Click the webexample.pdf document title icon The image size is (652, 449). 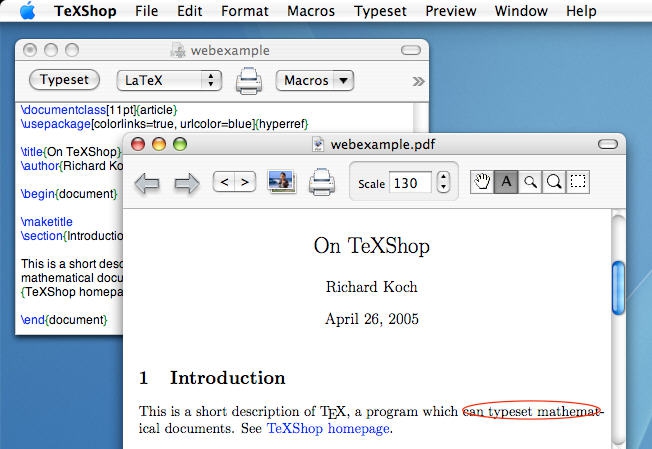point(318,144)
